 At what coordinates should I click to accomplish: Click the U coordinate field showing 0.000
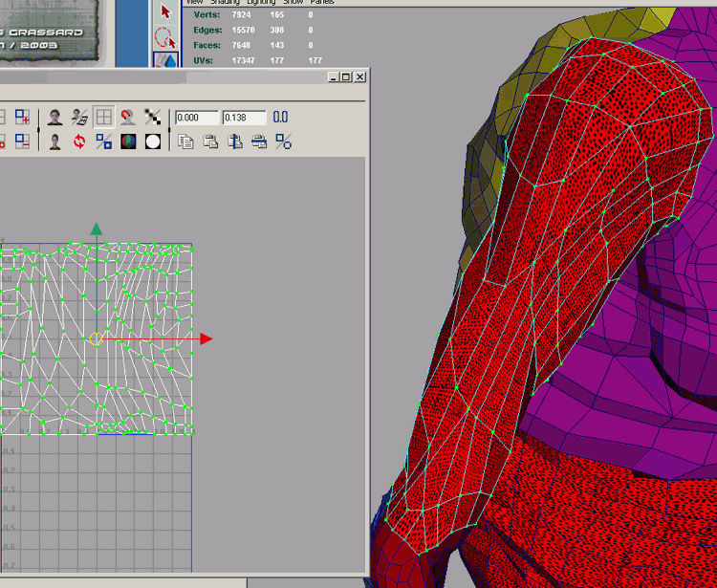point(196,118)
